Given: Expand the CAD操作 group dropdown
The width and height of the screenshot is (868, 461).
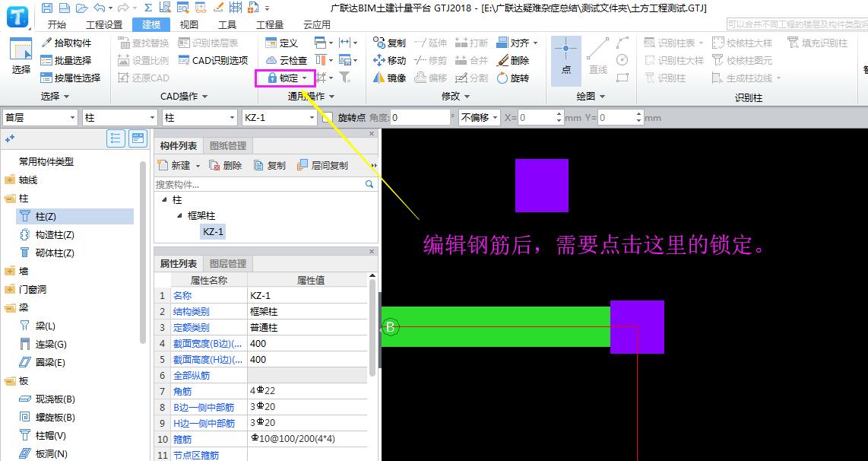Looking at the screenshot, I should 204,97.
